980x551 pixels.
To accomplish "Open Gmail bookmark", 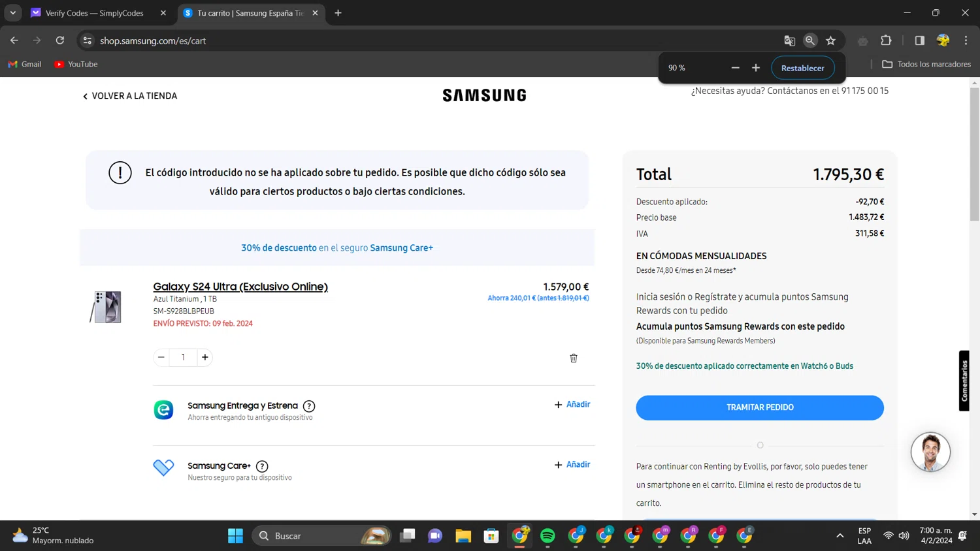I will tap(25, 64).
